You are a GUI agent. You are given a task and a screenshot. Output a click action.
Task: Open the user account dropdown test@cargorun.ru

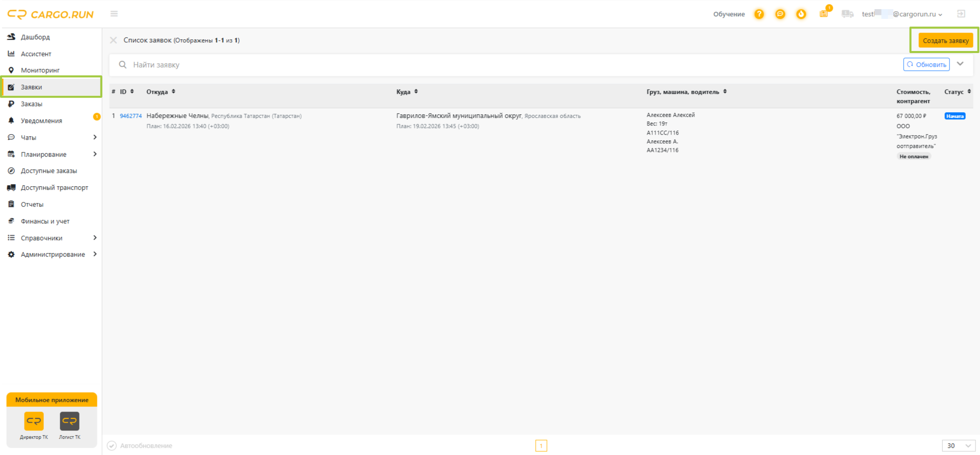pos(902,14)
